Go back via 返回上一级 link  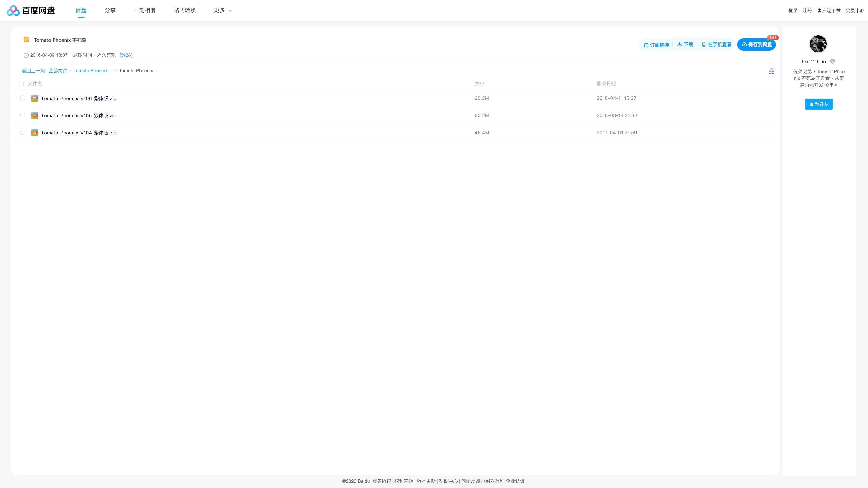pyautogui.click(x=33, y=71)
